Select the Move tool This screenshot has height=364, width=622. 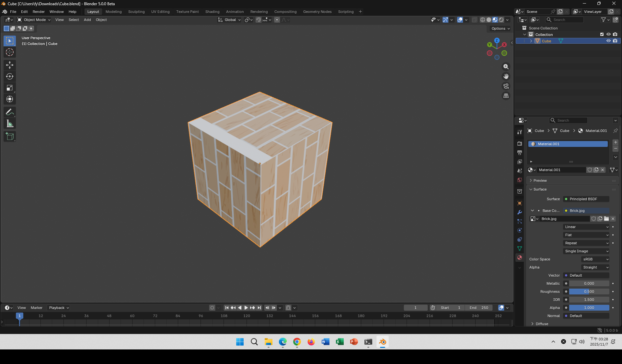point(10,65)
